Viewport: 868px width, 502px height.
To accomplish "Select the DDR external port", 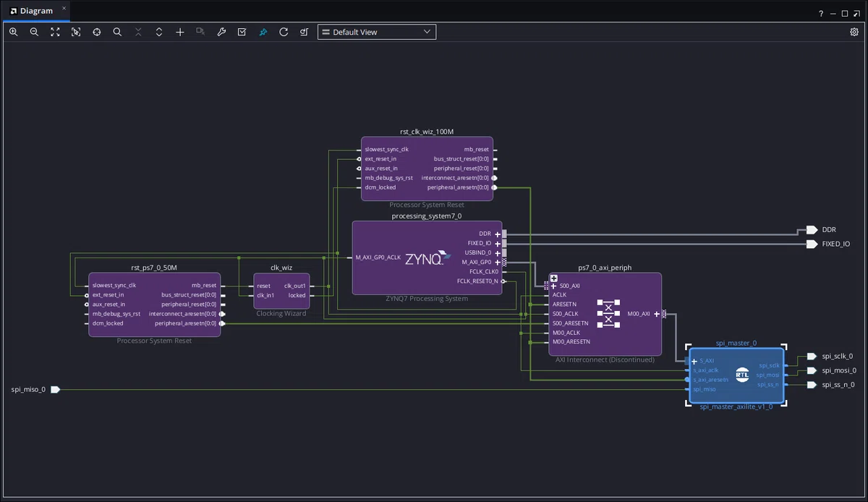I will [812, 230].
